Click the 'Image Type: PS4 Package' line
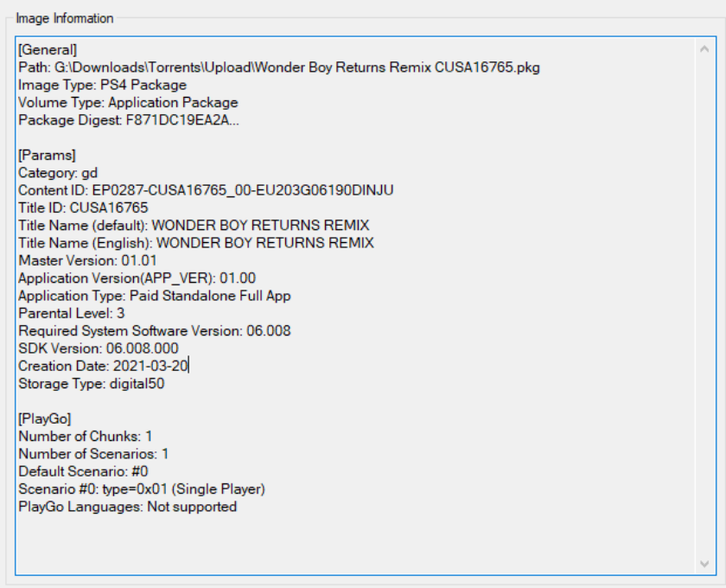 [102, 85]
